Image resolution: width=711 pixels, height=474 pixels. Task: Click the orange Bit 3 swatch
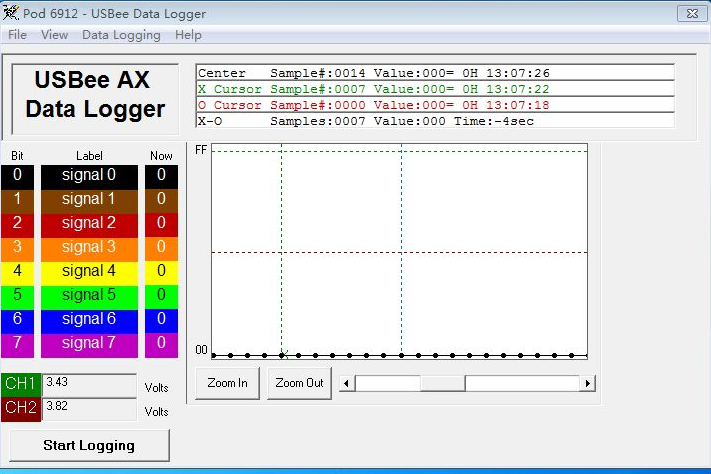coord(17,249)
